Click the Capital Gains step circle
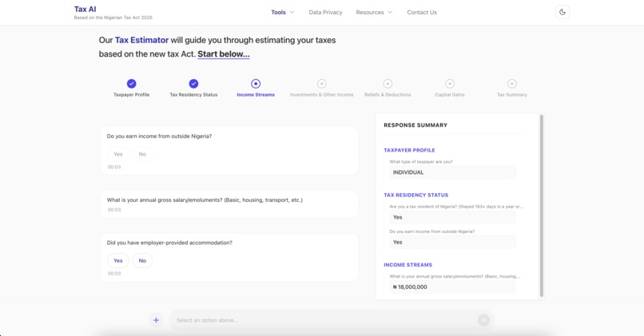644x336 pixels. pyautogui.click(x=450, y=84)
